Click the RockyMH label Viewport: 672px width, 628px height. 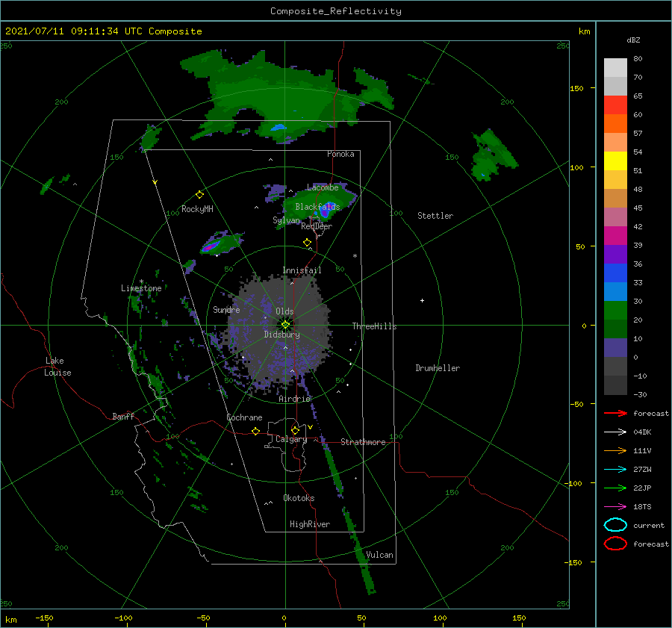click(x=197, y=209)
